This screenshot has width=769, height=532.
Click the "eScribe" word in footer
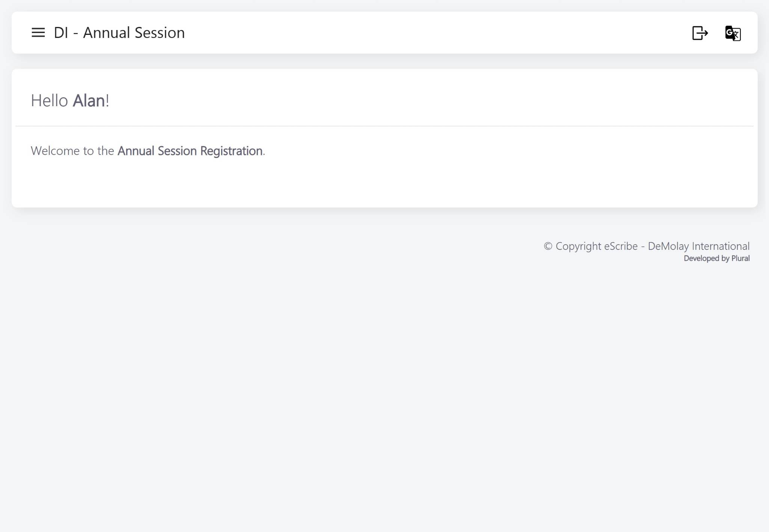[621, 246]
